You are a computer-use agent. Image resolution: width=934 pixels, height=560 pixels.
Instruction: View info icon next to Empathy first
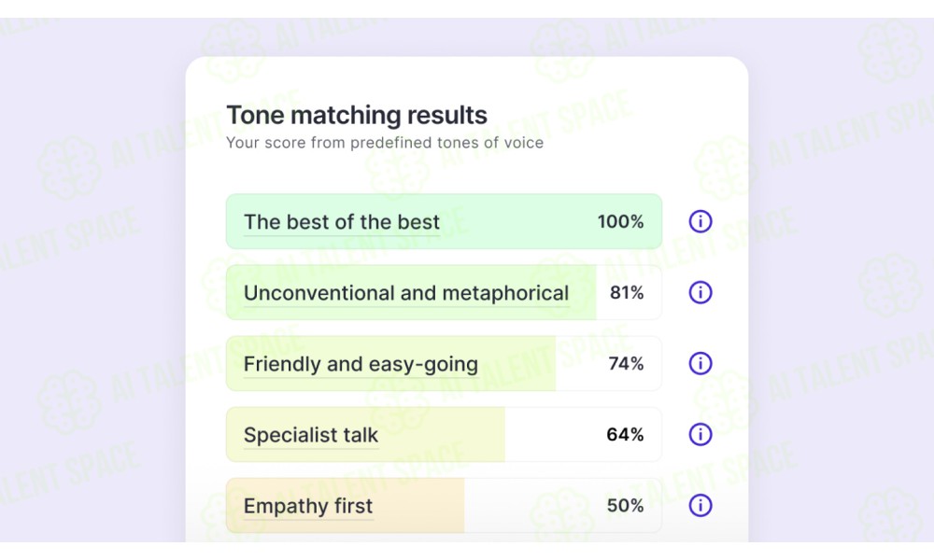(700, 505)
